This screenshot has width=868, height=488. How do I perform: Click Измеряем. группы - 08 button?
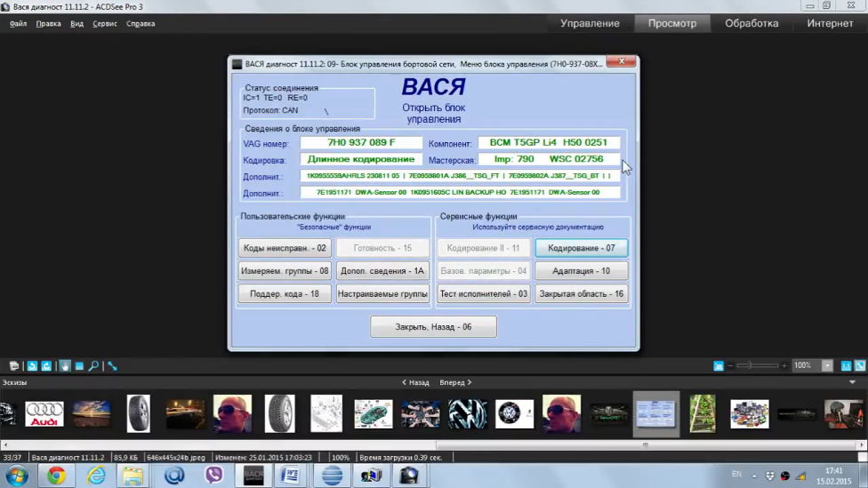(x=285, y=271)
